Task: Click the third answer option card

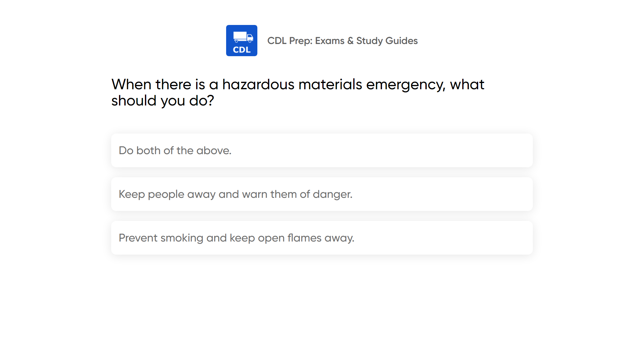Action: pos(322,238)
